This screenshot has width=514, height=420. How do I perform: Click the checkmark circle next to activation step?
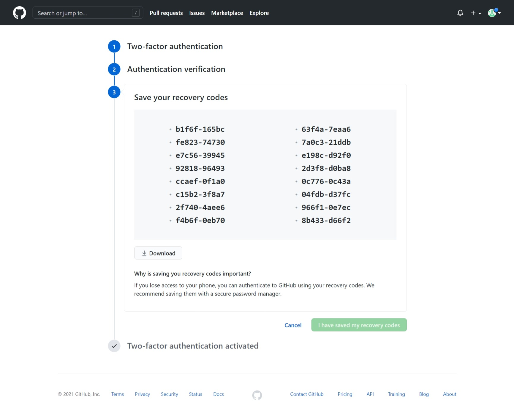tap(114, 346)
